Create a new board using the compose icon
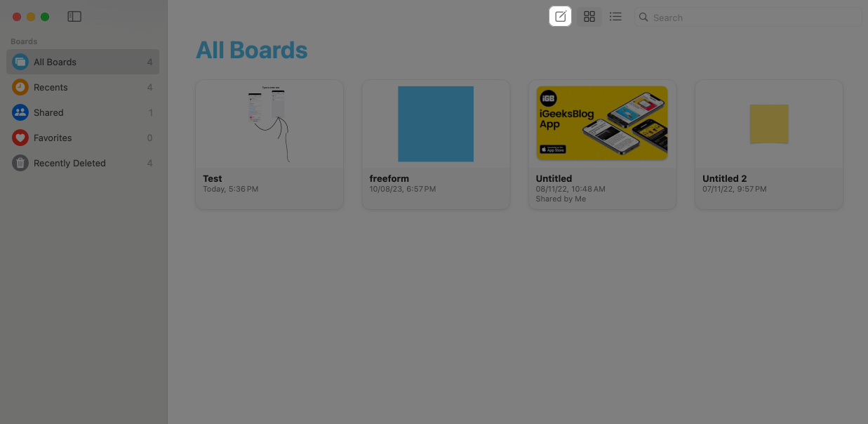The width and height of the screenshot is (868, 424). pyautogui.click(x=559, y=16)
